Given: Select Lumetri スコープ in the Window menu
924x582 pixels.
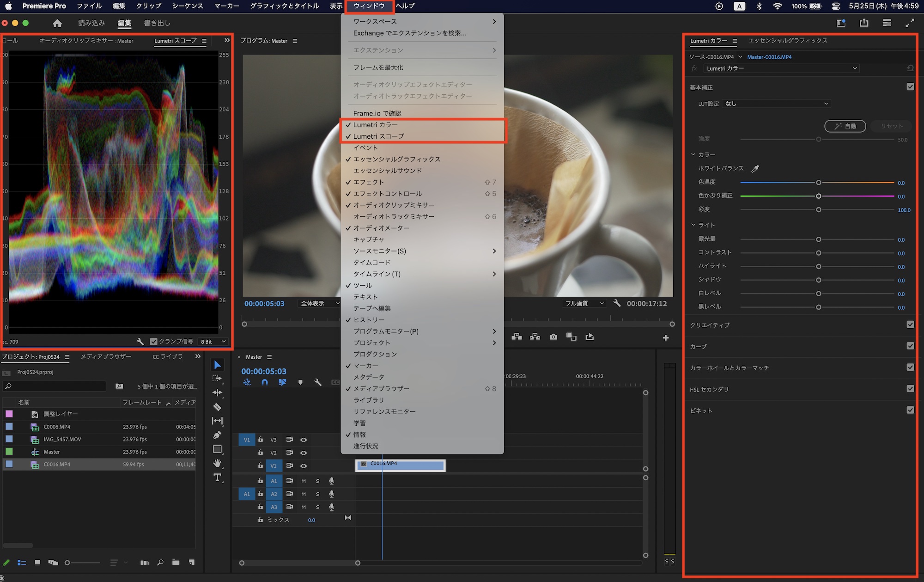Looking at the screenshot, I should coord(378,136).
